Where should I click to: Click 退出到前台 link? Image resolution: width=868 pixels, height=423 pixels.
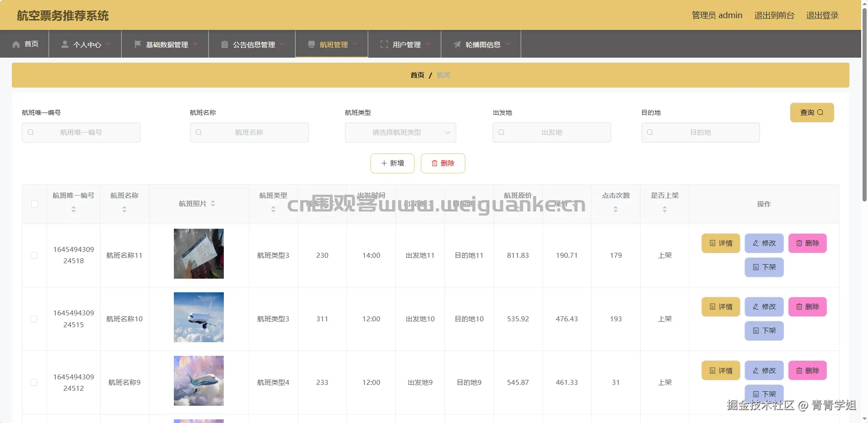pos(774,15)
